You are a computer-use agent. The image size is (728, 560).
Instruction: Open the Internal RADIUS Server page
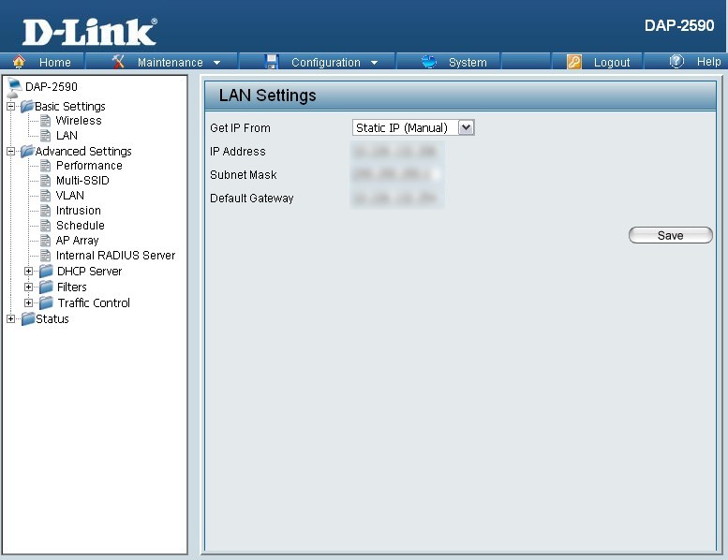tap(115, 255)
